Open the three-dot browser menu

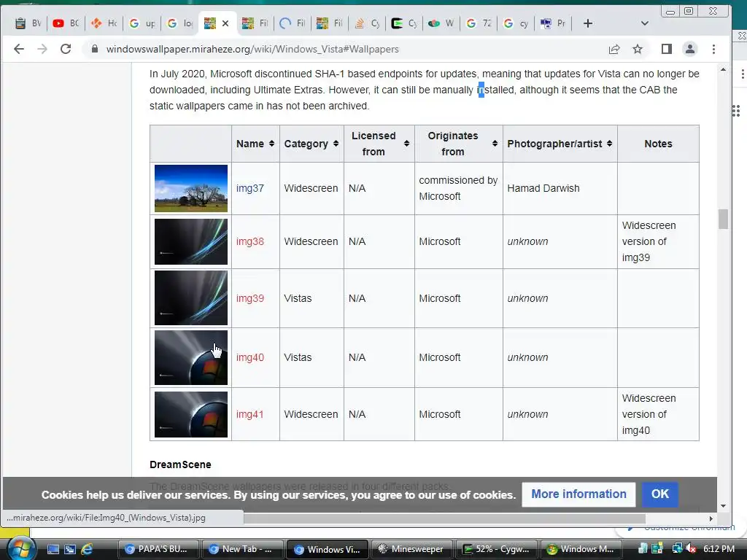pyautogui.click(x=713, y=49)
